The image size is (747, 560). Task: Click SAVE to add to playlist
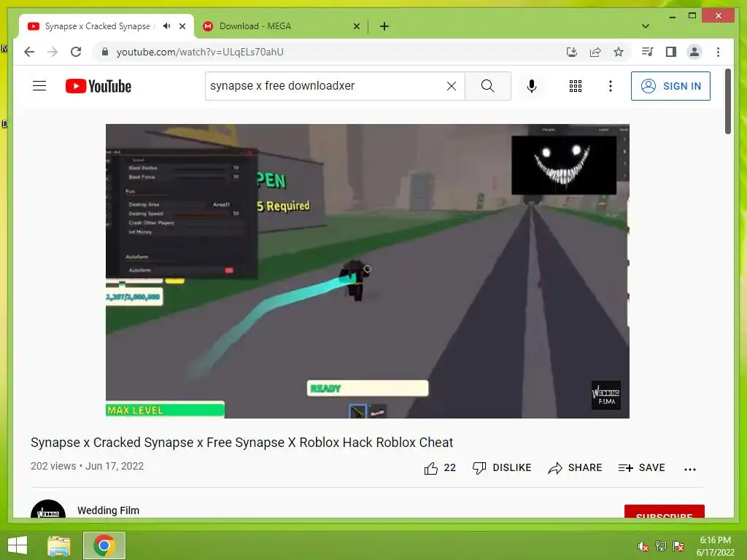click(x=641, y=468)
